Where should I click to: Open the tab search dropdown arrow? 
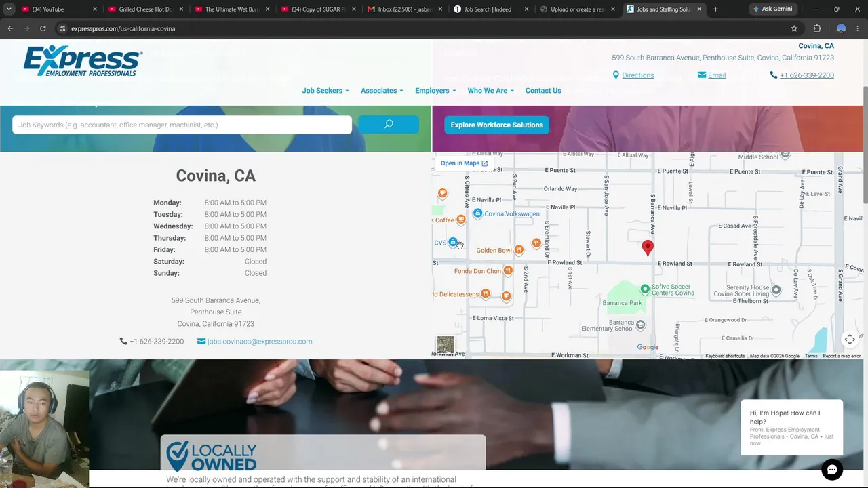point(9,9)
